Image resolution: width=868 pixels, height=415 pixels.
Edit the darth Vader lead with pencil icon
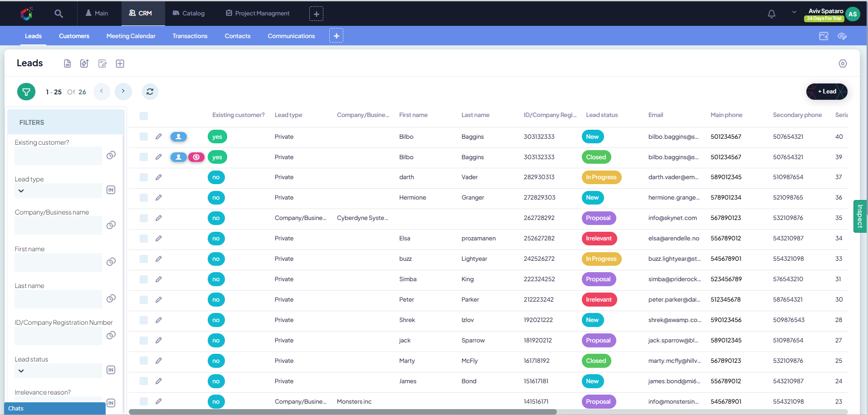coord(159,177)
